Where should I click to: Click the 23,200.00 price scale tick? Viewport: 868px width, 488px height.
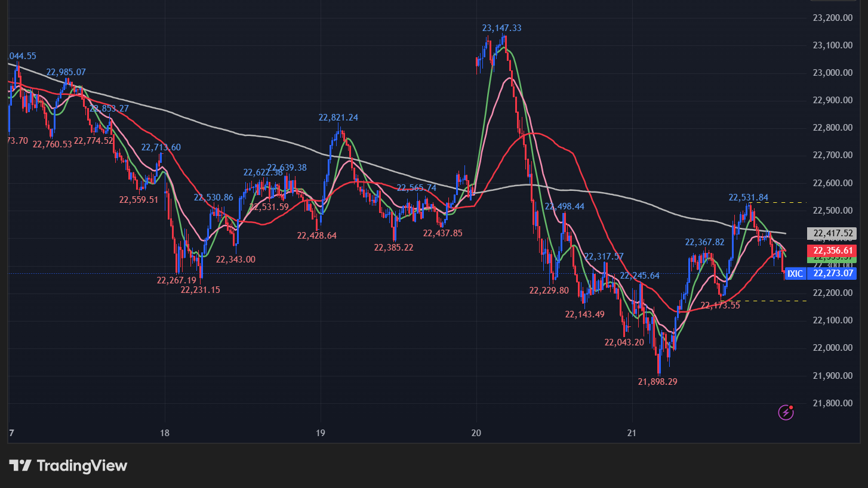[x=832, y=18]
